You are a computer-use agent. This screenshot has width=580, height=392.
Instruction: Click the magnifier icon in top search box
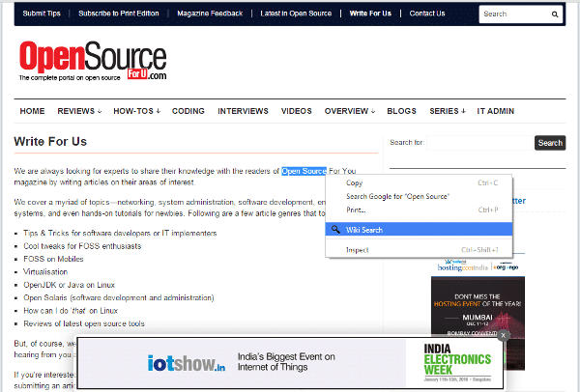[x=556, y=14]
